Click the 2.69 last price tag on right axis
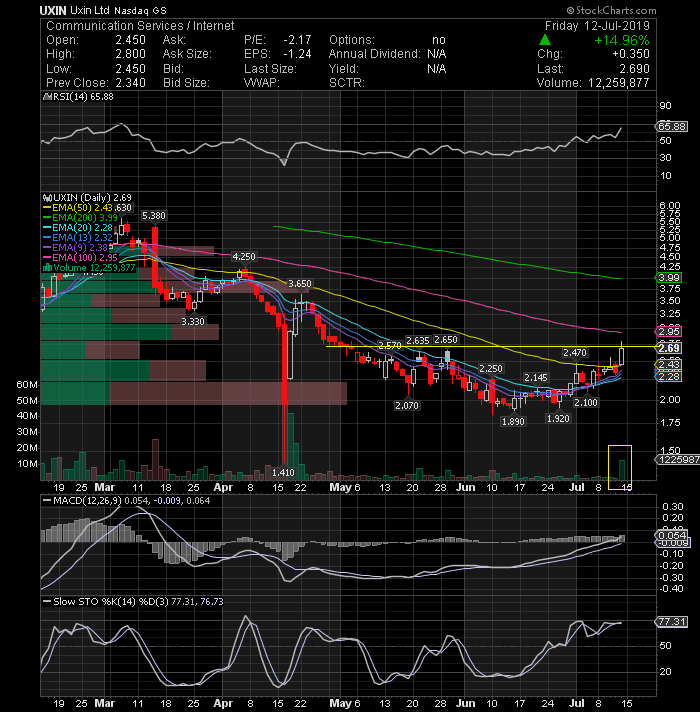Screen dimensions: 700x712 click(669, 348)
